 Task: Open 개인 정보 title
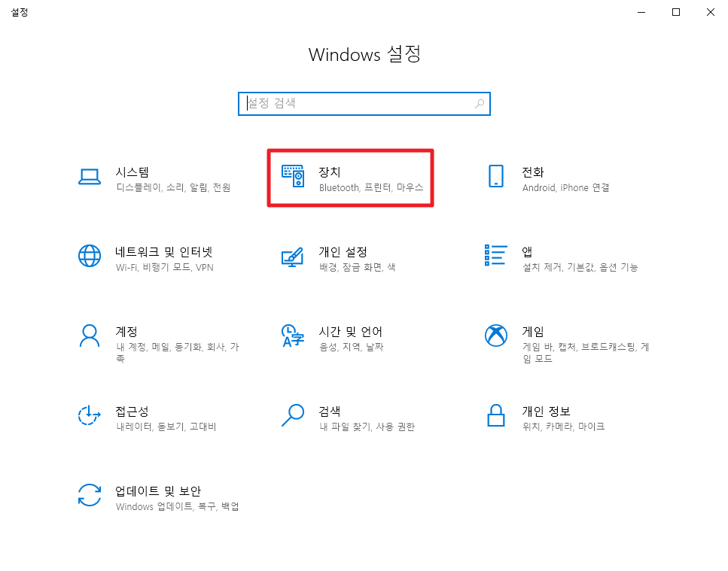pos(547,412)
